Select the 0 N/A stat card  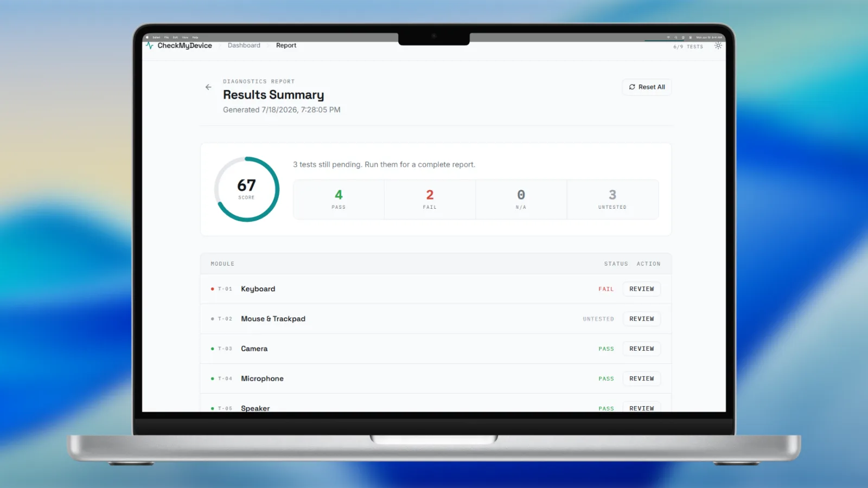click(521, 200)
